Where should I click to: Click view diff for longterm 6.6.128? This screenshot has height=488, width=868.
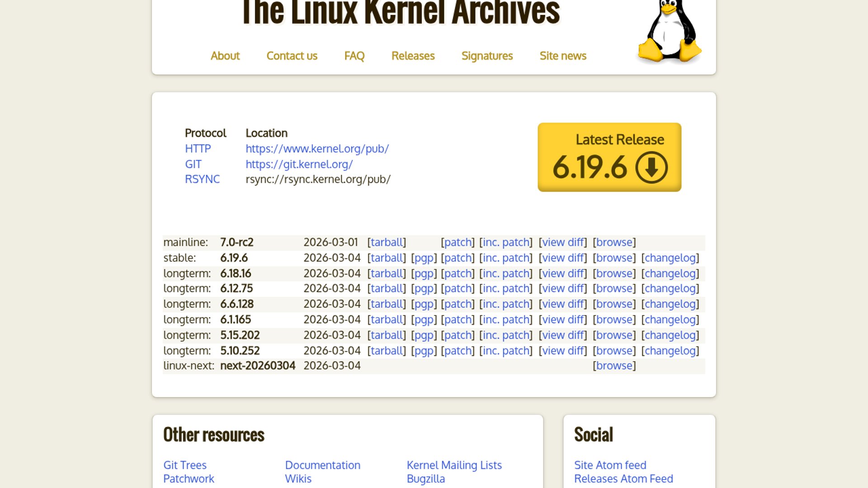coord(563,304)
